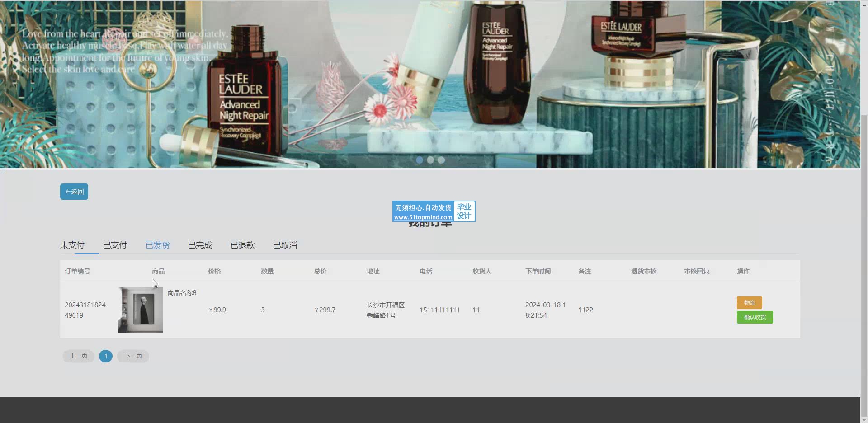Click remark cell 1122
Image resolution: width=868 pixels, height=423 pixels.
click(x=585, y=310)
